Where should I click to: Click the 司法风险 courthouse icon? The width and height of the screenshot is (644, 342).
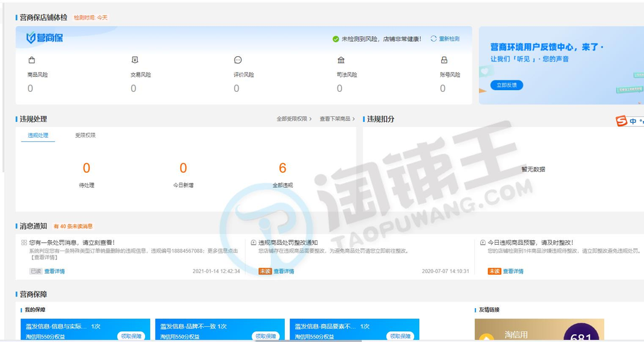341,60
